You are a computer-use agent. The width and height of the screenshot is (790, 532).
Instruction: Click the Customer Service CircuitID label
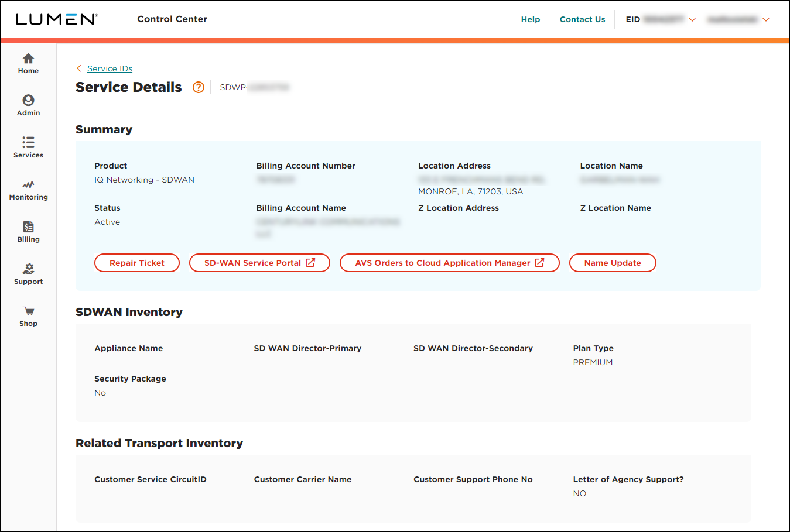(151, 479)
